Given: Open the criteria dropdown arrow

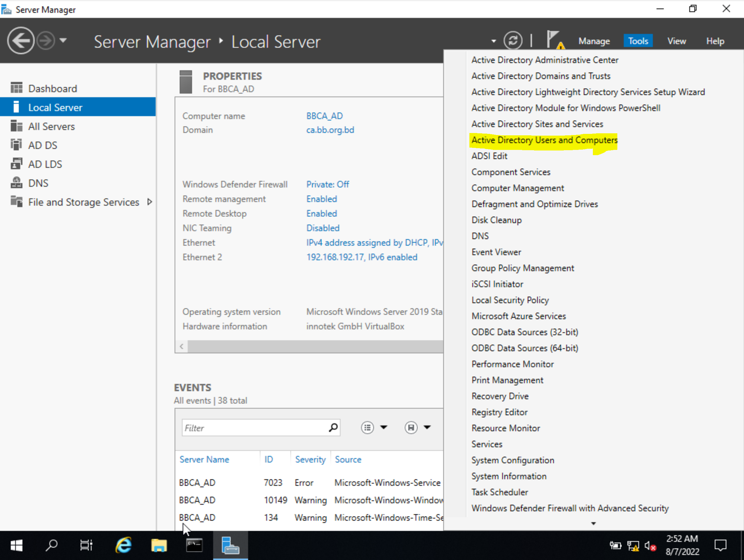Looking at the screenshot, I should coord(384,427).
